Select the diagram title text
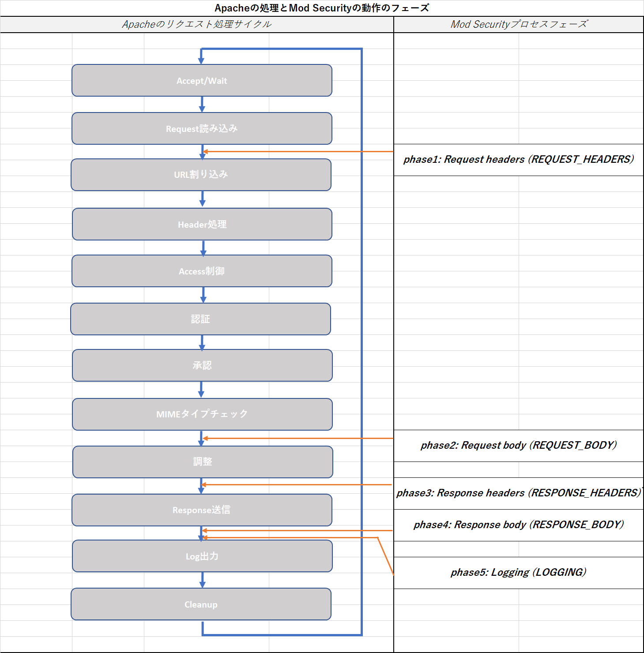 (322, 7)
